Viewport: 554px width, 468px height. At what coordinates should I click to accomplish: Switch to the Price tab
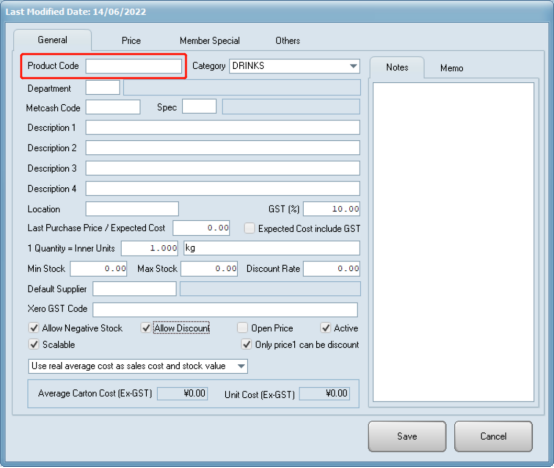click(x=131, y=41)
